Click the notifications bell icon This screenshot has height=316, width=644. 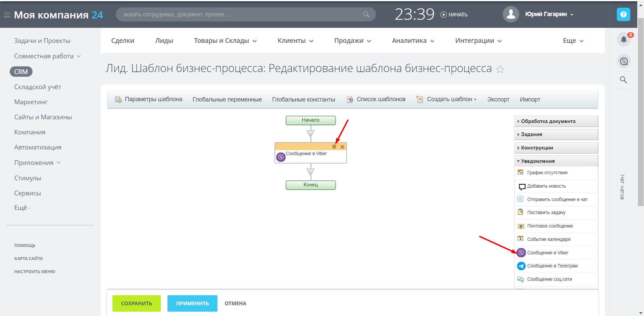[x=624, y=40]
